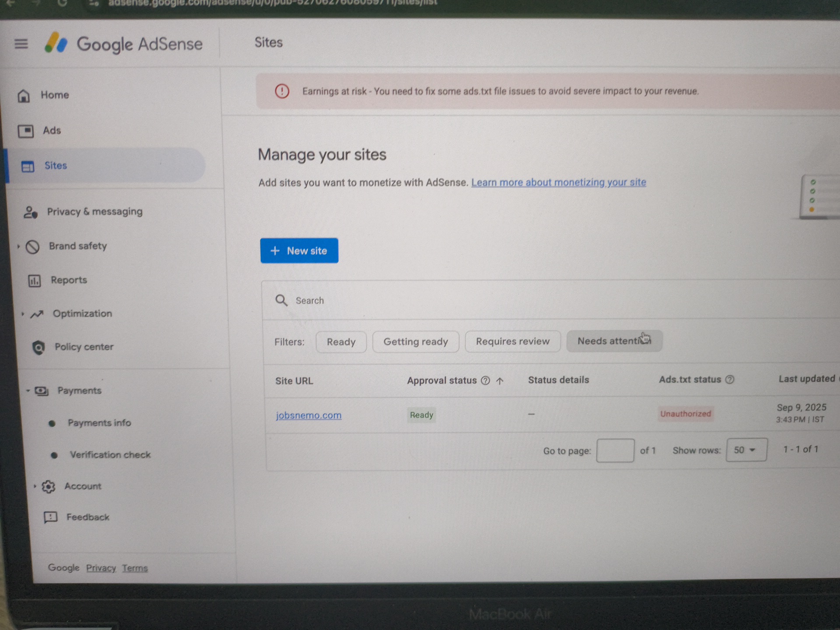Screen dimensions: 840x630
Task: Click the Google AdSense logo
Action: coord(124,44)
